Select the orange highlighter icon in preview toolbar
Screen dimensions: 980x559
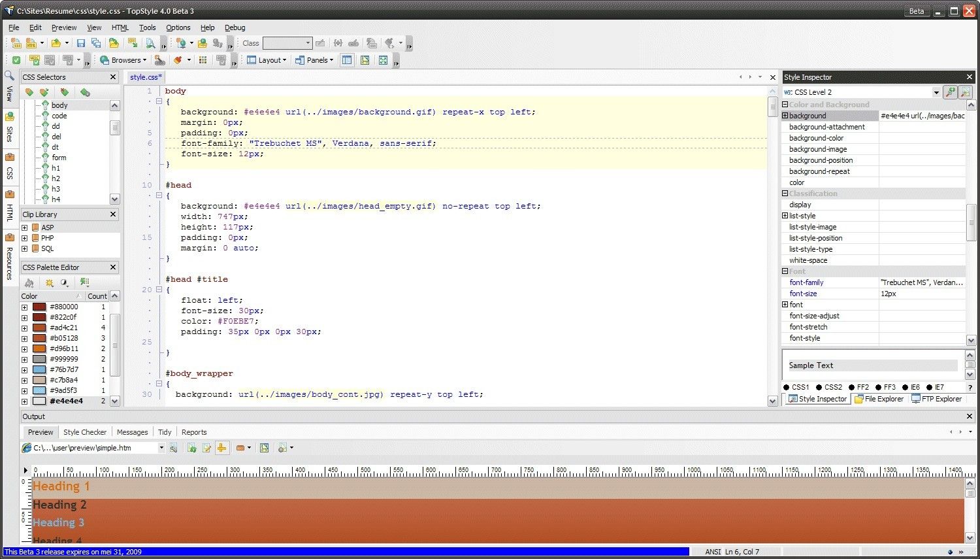(241, 448)
